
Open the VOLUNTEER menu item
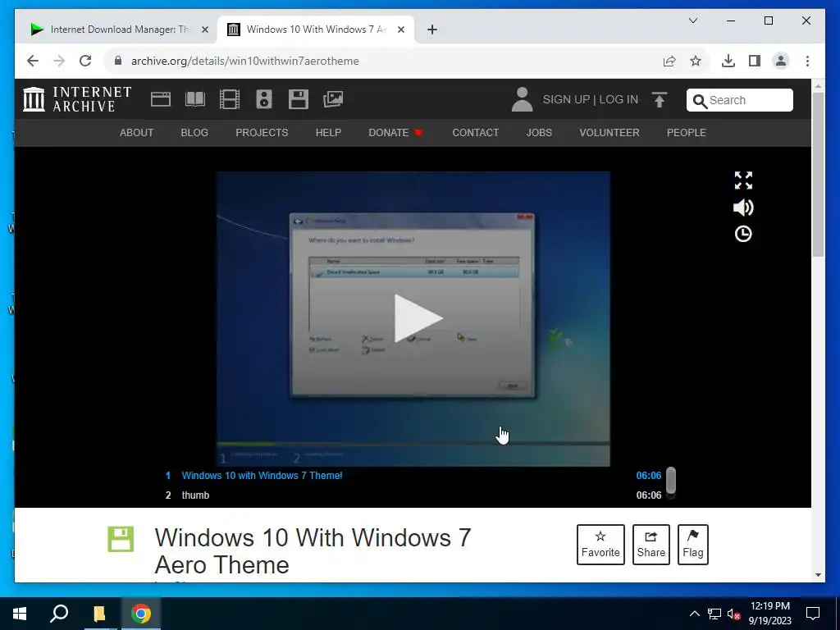pyautogui.click(x=609, y=132)
